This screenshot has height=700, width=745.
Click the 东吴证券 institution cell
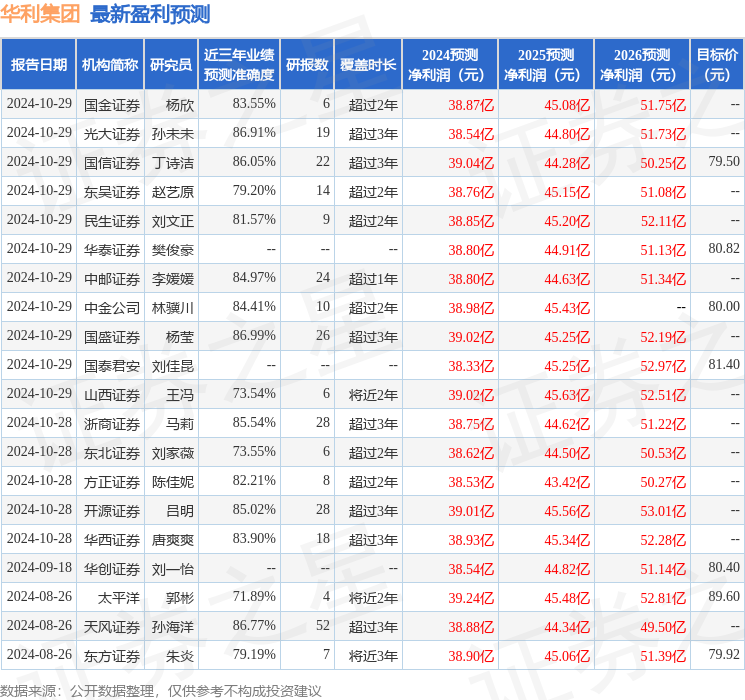[x=112, y=192]
